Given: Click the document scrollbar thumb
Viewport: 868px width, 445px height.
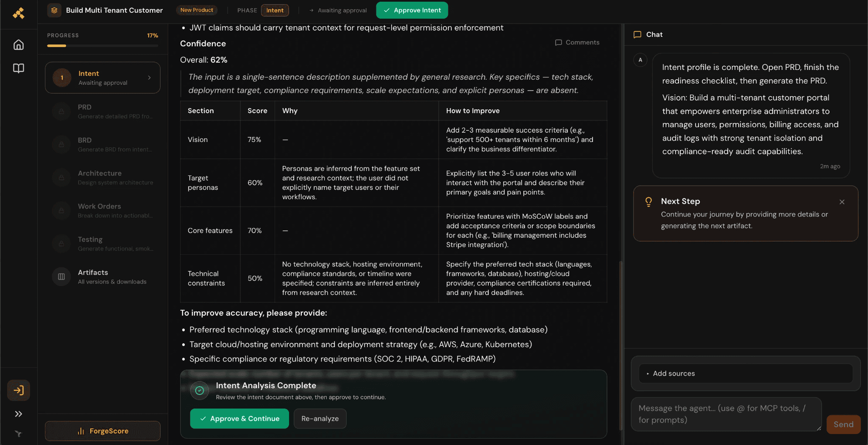Looking at the screenshot, I should point(621,345).
